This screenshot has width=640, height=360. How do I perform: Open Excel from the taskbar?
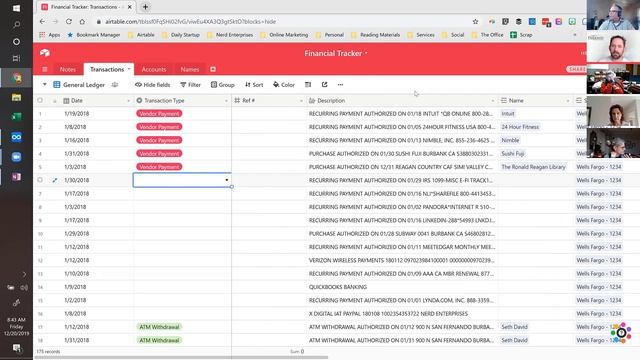click(16, 117)
